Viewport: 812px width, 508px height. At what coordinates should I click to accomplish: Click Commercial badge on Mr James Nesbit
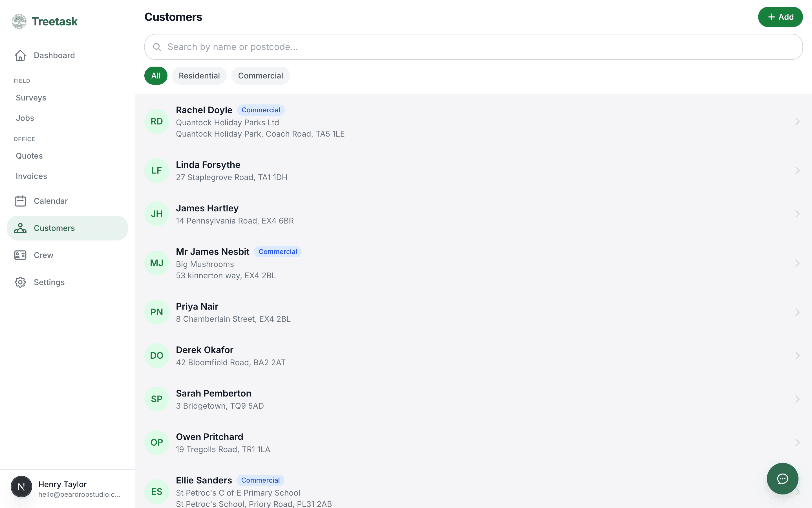[x=277, y=252]
